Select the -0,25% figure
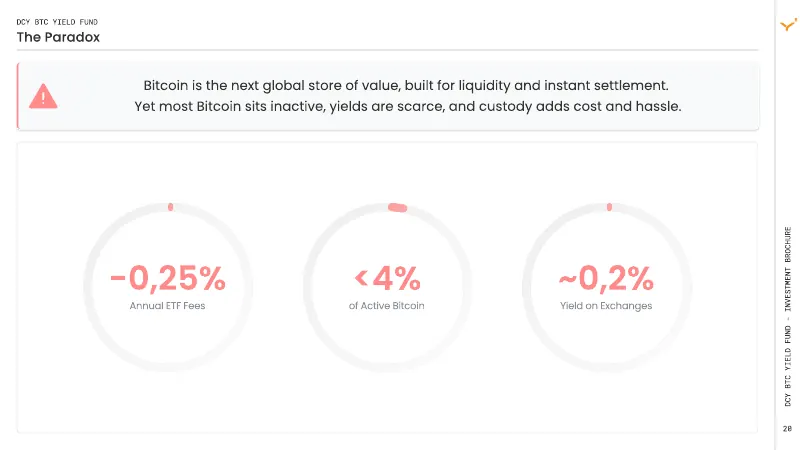800x450 pixels. 168,279
